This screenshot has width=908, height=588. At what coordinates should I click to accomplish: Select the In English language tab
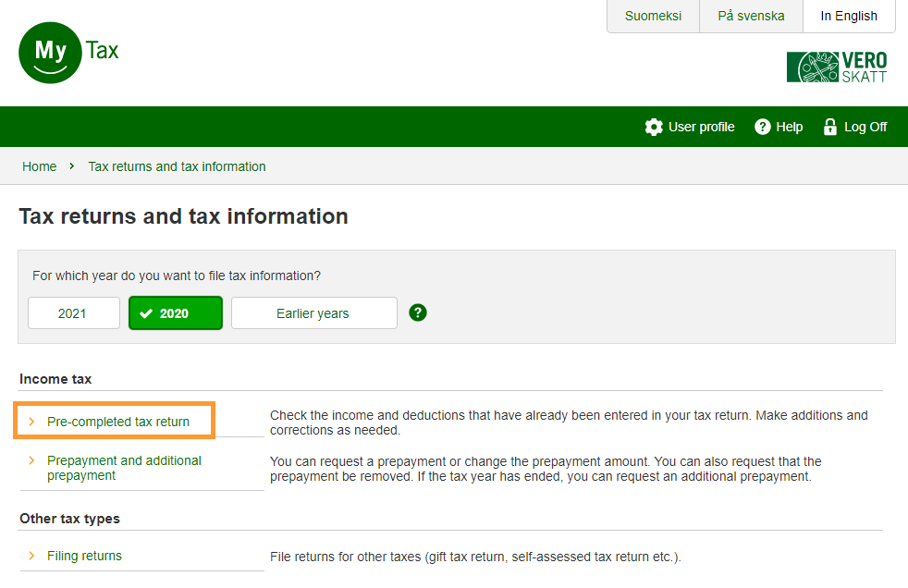(849, 16)
